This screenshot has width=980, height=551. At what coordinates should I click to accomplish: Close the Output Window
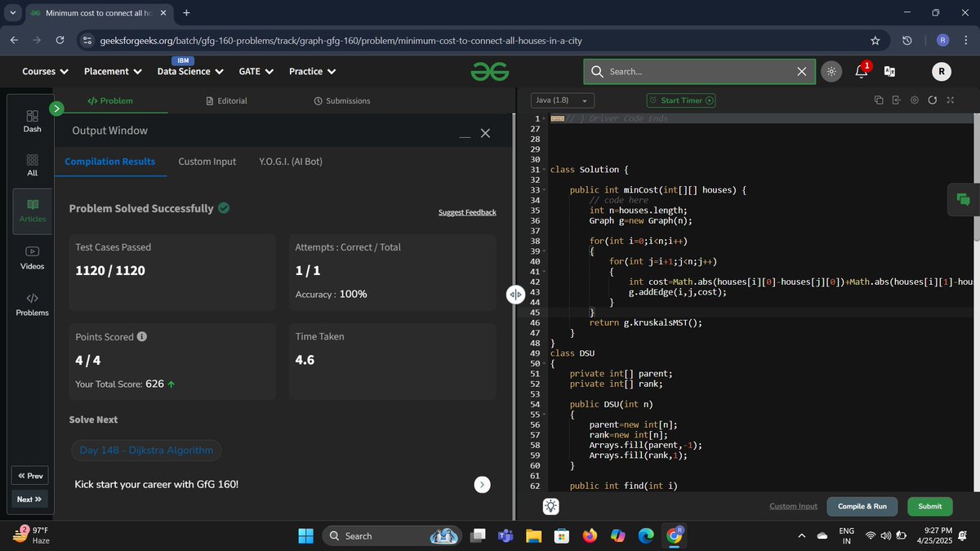pyautogui.click(x=485, y=133)
